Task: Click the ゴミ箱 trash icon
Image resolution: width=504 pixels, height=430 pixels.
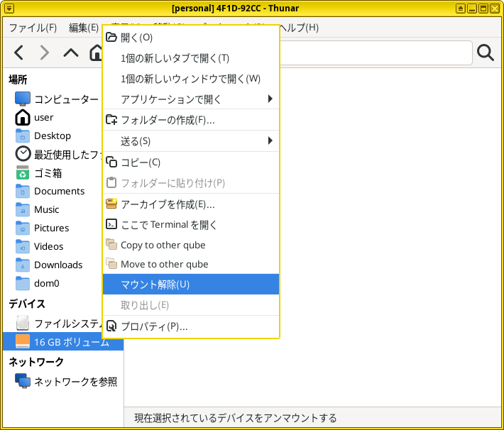Action: pos(23,172)
